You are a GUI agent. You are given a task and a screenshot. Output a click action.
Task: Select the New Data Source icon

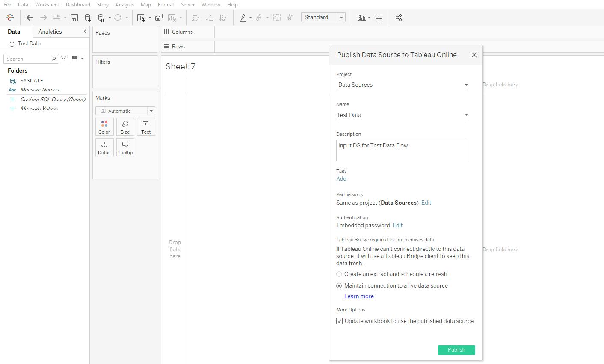[x=88, y=17]
